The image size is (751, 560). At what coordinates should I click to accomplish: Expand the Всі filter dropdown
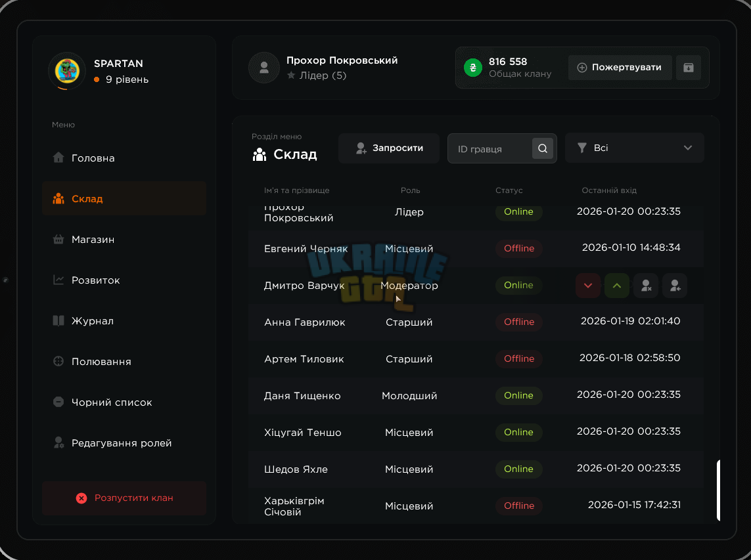634,148
